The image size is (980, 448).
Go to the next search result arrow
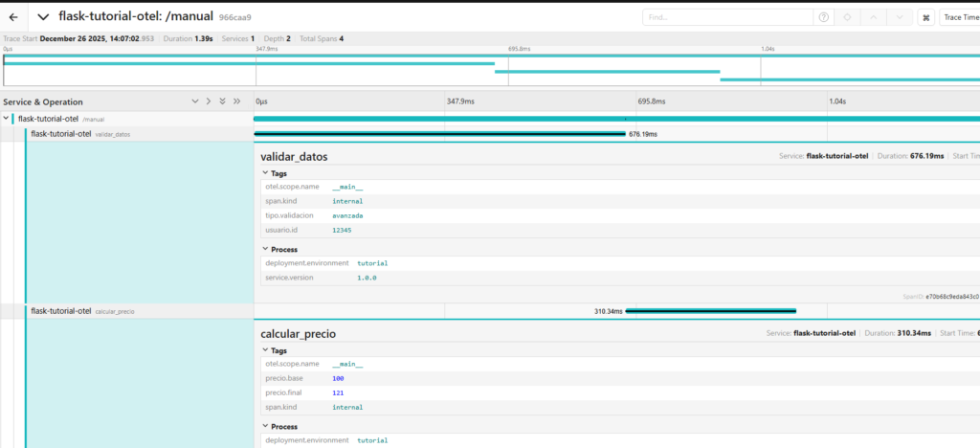[x=899, y=17]
